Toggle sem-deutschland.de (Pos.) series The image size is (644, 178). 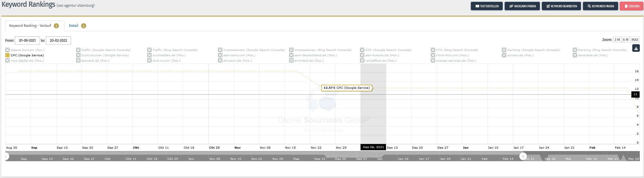click(x=313, y=55)
